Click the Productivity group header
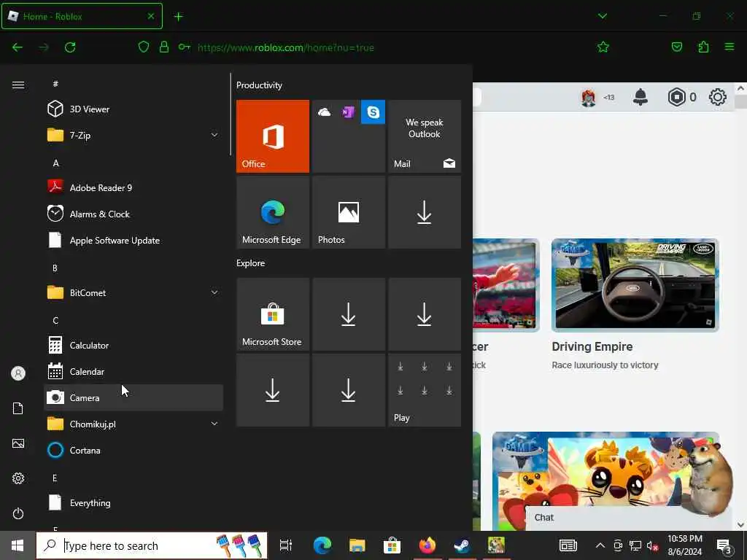 [x=259, y=85]
